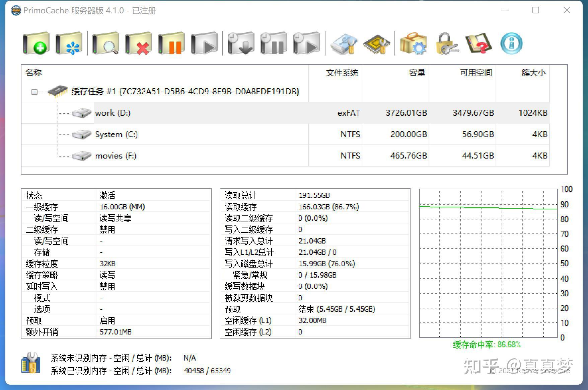Click the N/A unrecognized memory value
Screen dimensions: 588x390
click(x=190, y=358)
